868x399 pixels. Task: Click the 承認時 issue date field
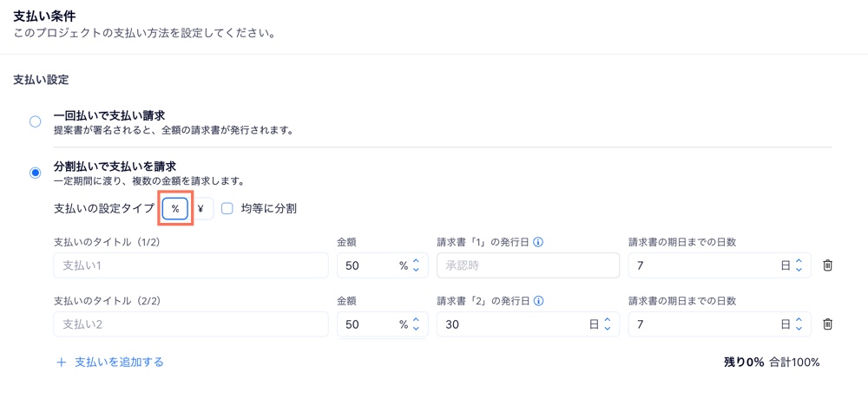528,265
